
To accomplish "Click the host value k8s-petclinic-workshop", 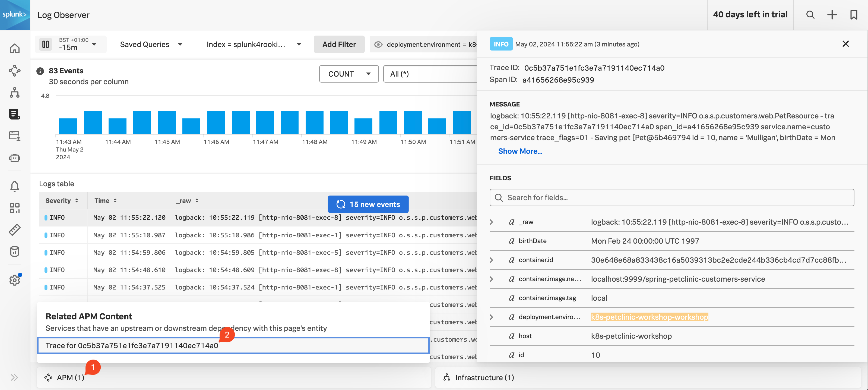I will (x=631, y=336).
